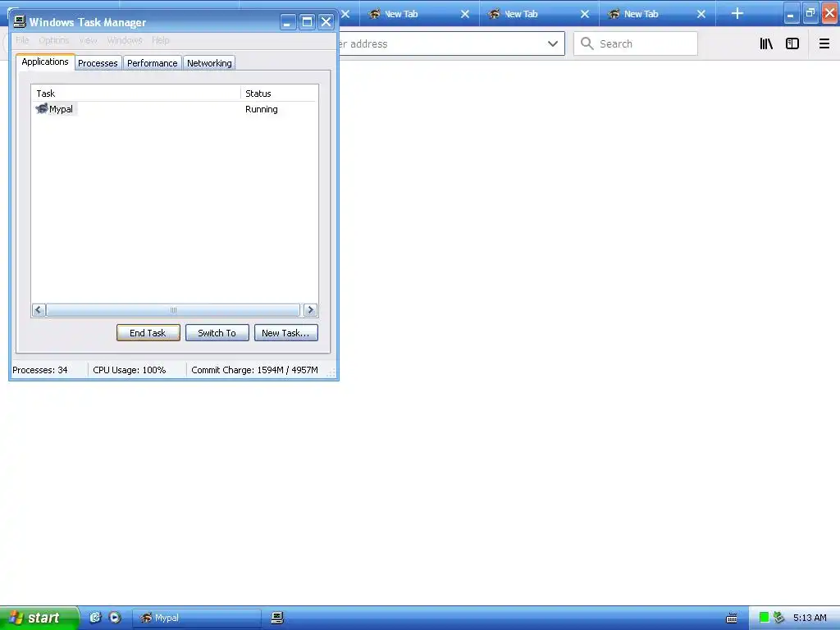Click the left arrow of the task list scrollbar
Image resolution: width=840 pixels, height=630 pixels.
coord(39,310)
